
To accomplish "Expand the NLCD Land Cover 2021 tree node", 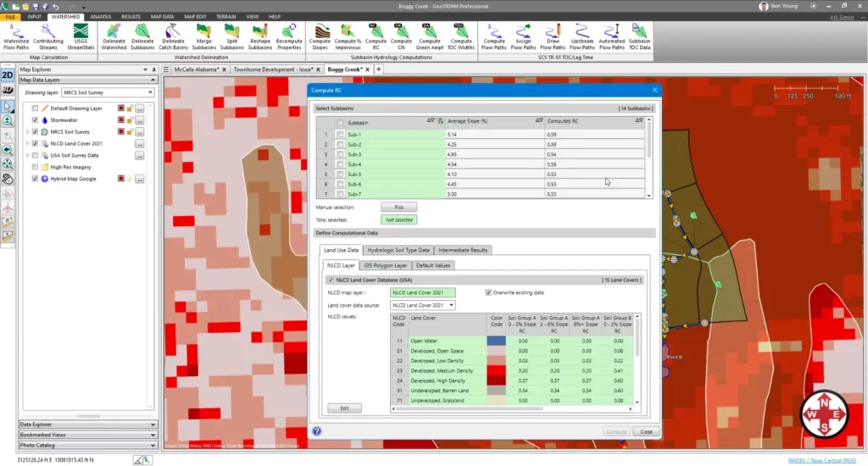I will [x=28, y=143].
